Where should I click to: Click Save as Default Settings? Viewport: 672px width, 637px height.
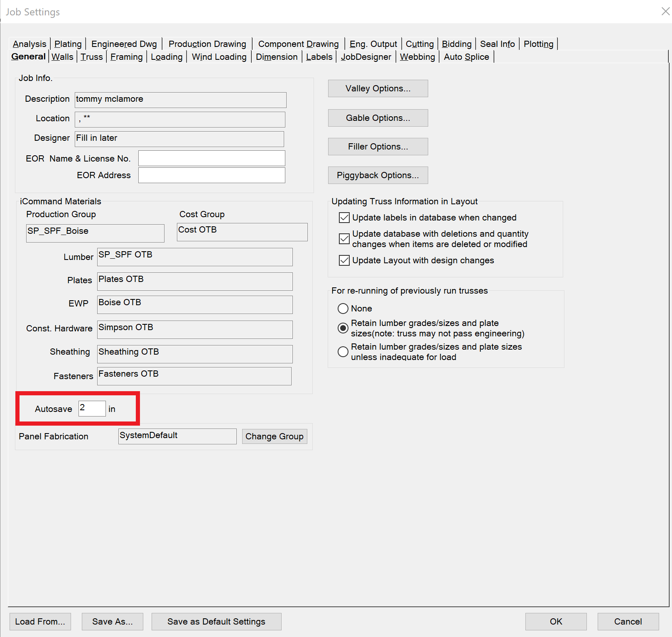point(216,621)
